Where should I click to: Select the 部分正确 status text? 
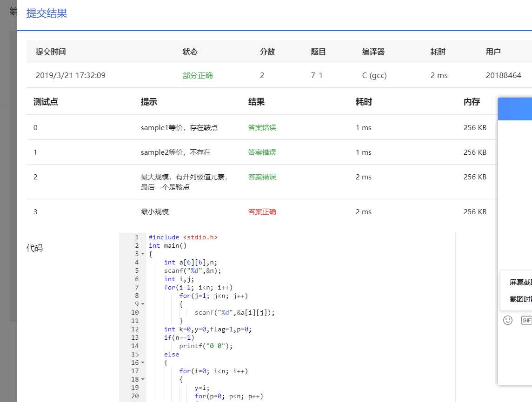pos(198,75)
